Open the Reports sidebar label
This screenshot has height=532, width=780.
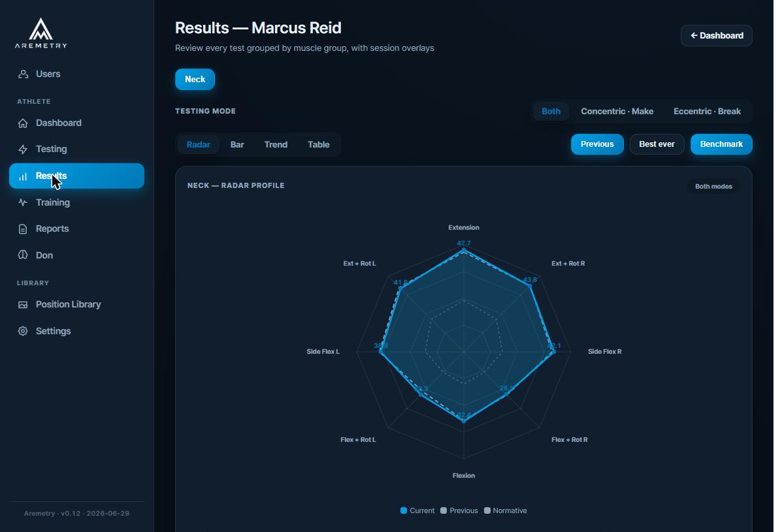tap(52, 228)
